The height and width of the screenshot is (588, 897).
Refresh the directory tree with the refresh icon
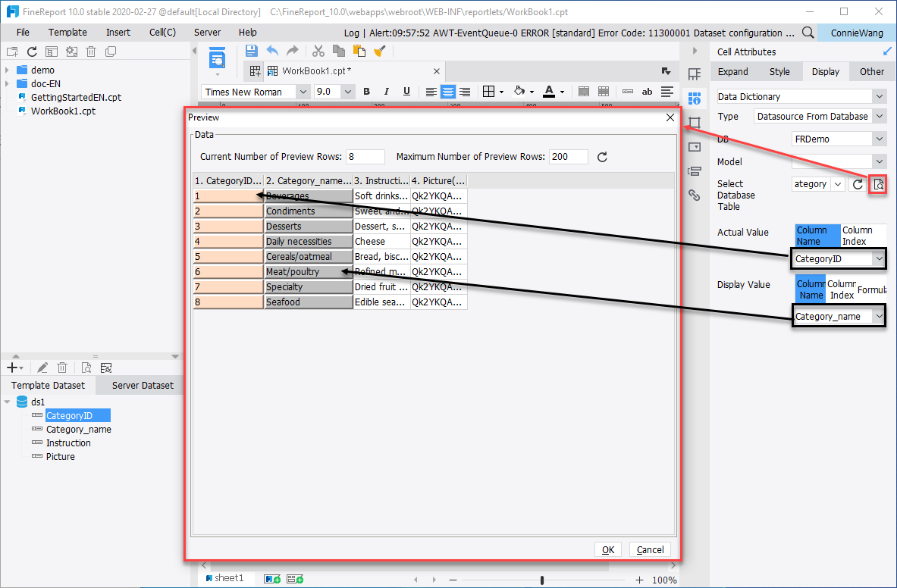tap(30, 51)
